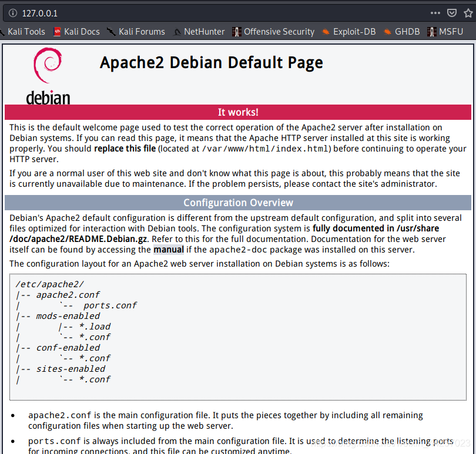This screenshot has width=476, height=454.
Task: Click the NetHunter favicon
Action: (x=177, y=32)
